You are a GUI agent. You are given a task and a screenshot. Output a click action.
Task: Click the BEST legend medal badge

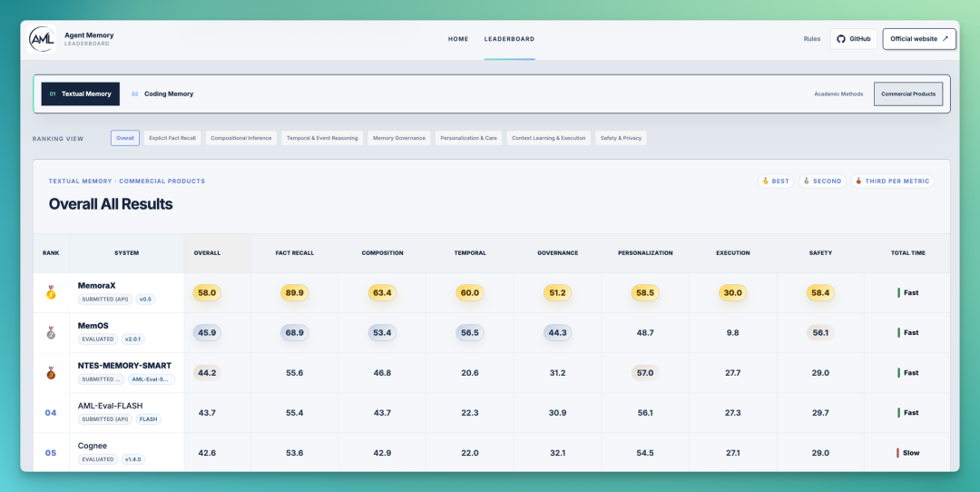pyautogui.click(x=776, y=182)
